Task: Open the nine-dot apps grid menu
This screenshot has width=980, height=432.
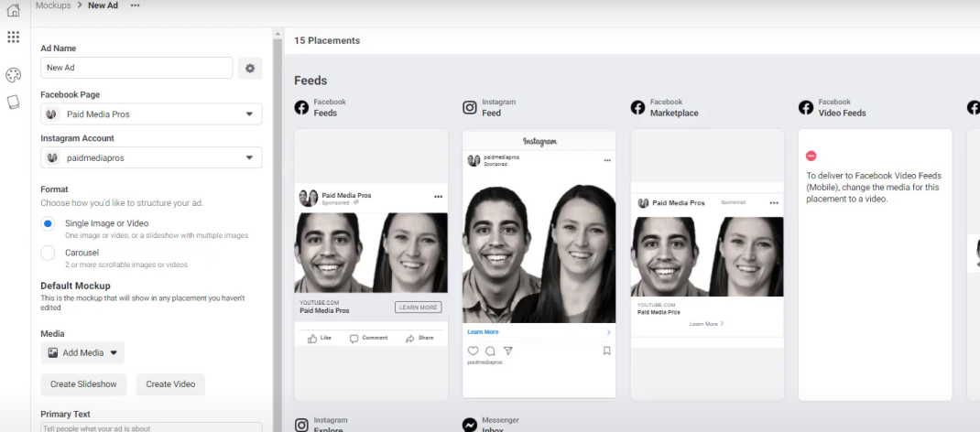Action: pos(13,37)
